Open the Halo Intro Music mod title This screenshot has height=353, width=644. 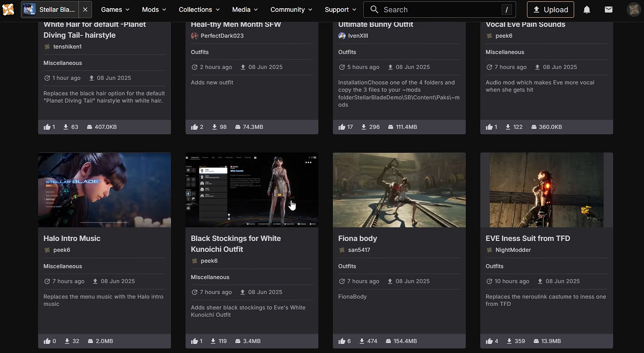(x=72, y=238)
